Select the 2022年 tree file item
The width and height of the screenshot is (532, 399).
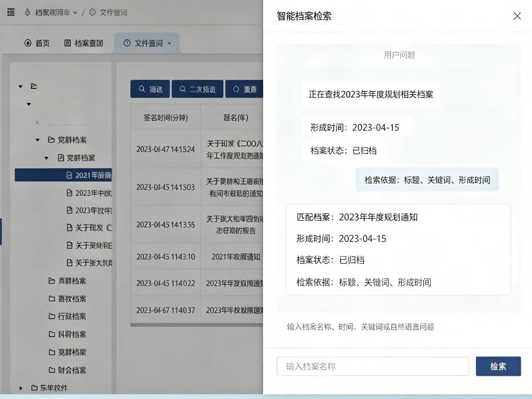pyautogui.click(x=89, y=192)
